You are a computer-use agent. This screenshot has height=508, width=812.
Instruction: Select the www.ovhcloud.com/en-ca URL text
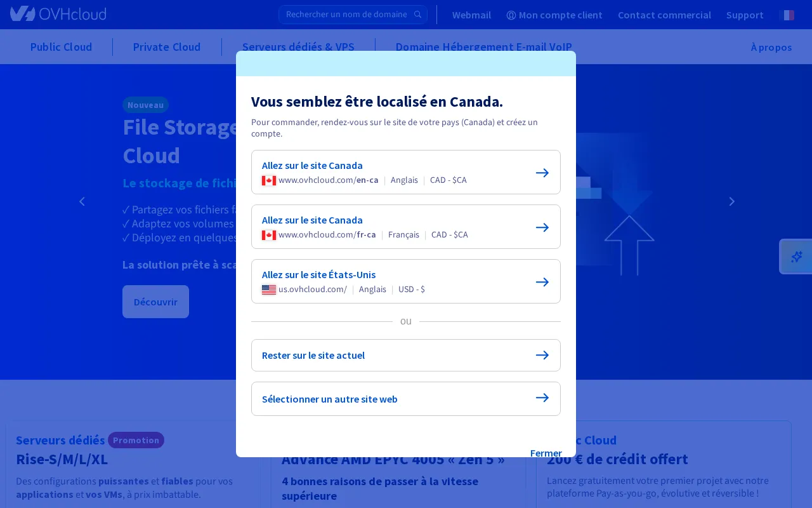pyautogui.click(x=329, y=180)
